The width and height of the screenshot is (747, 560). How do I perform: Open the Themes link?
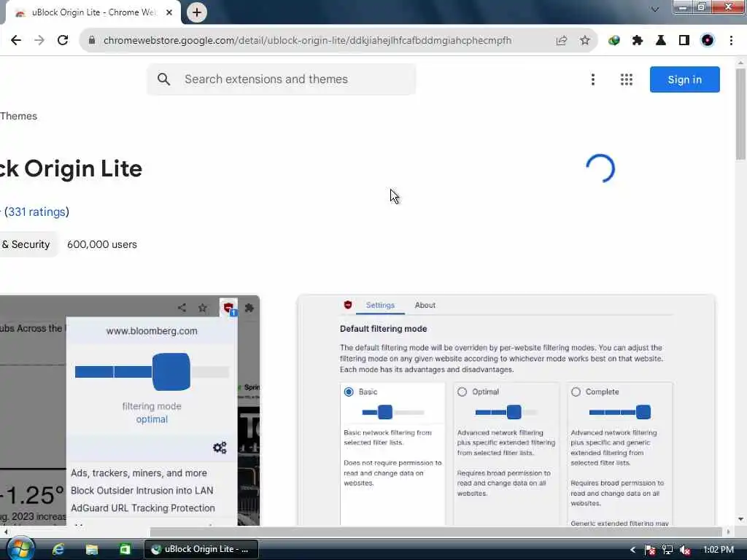click(x=18, y=116)
